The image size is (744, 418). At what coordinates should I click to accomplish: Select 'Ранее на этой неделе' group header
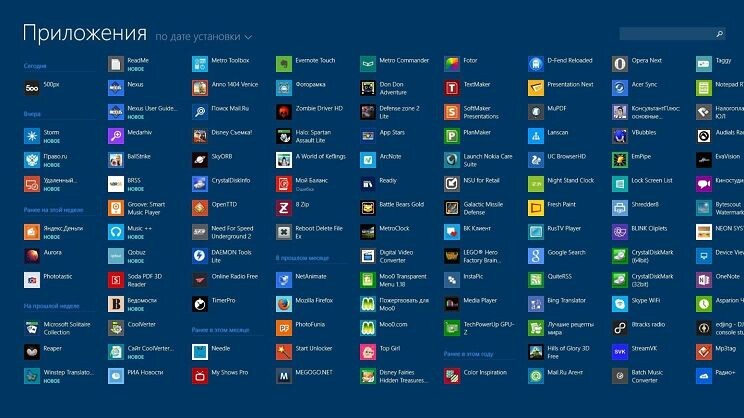click(x=54, y=210)
